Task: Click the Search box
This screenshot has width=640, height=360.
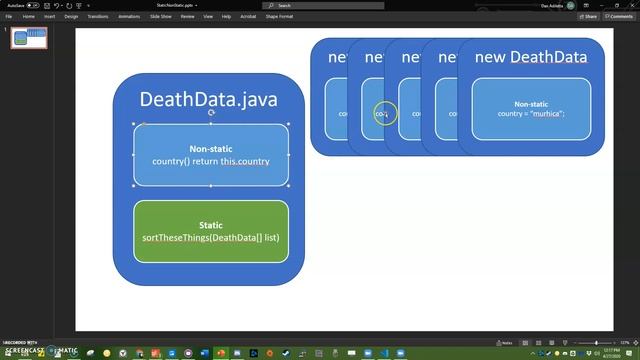Action: (323, 5)
